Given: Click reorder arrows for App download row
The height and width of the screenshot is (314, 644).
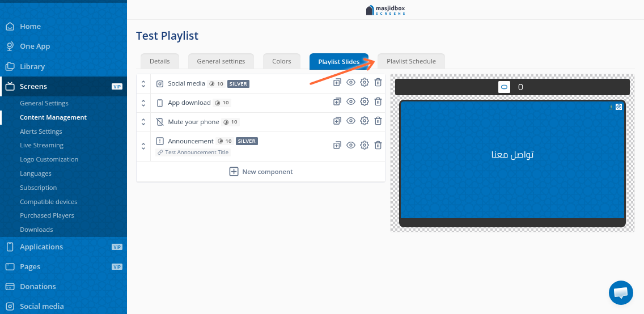Looking at the screenshot, I should (143, 103).
